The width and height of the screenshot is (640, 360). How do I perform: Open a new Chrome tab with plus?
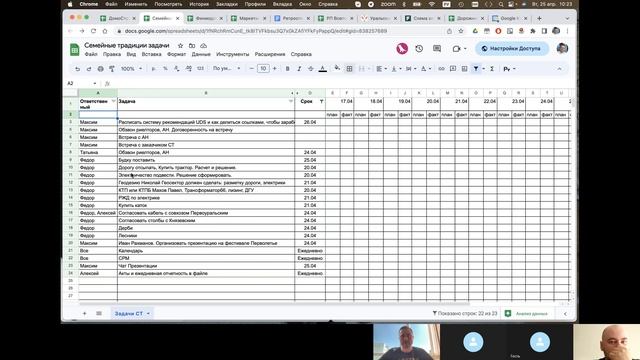539,18
